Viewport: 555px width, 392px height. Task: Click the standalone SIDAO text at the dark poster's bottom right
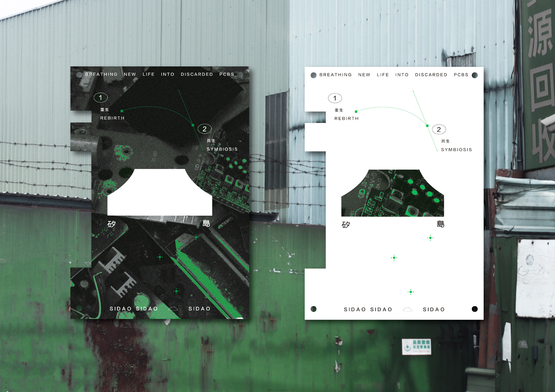point(199,309)
